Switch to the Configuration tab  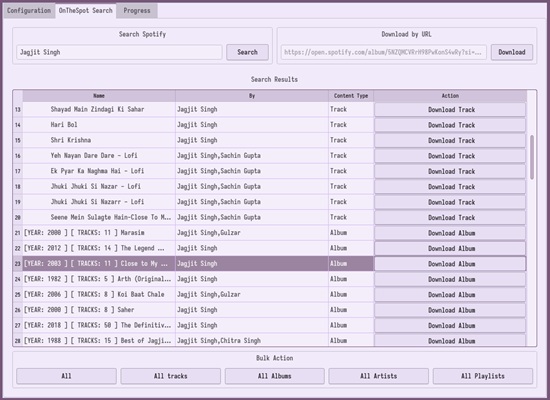29,11
